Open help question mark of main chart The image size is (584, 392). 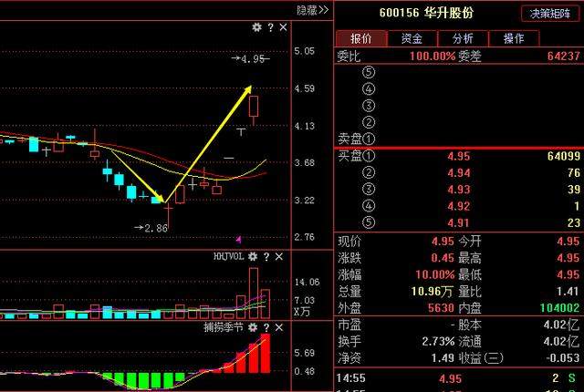click(271, 27)
